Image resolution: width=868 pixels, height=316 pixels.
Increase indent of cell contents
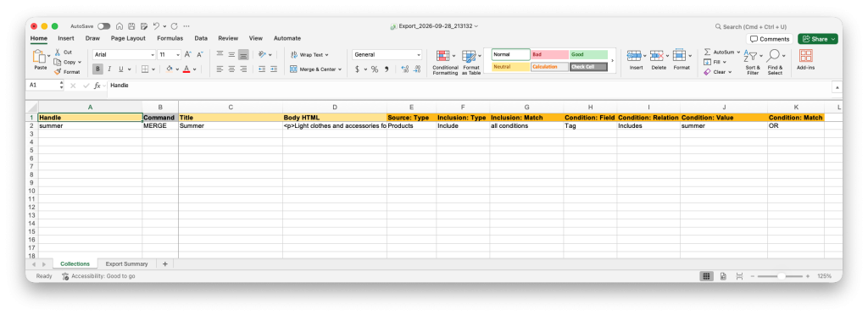(273, 69)
